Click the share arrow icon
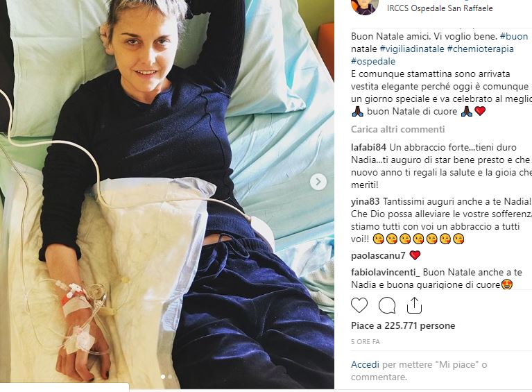The width and height of the screenshot is (532, 392). coord(414,305)
